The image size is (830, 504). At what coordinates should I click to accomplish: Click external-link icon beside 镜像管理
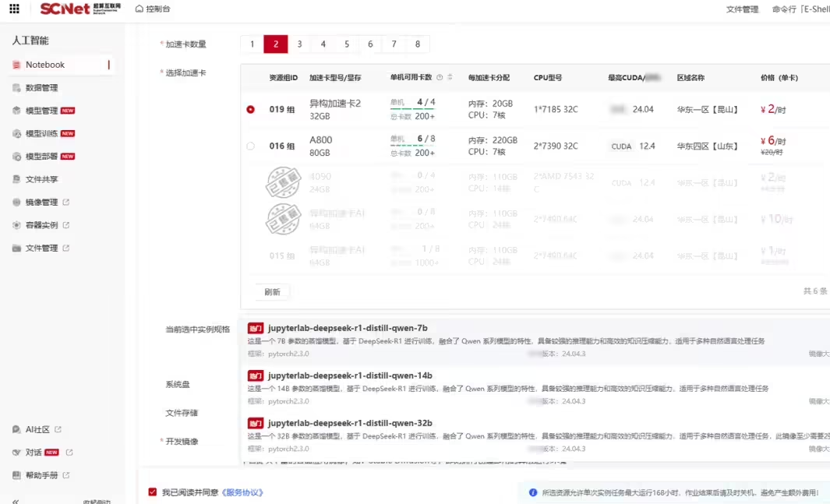(x=66, y=202)
